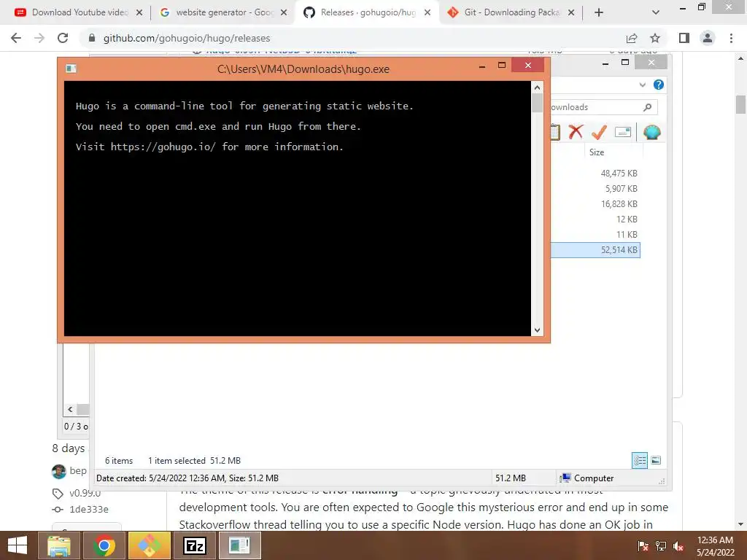Sort by the Size column header
The height and width of the screenshot is (560, 747).
point(597,152)
